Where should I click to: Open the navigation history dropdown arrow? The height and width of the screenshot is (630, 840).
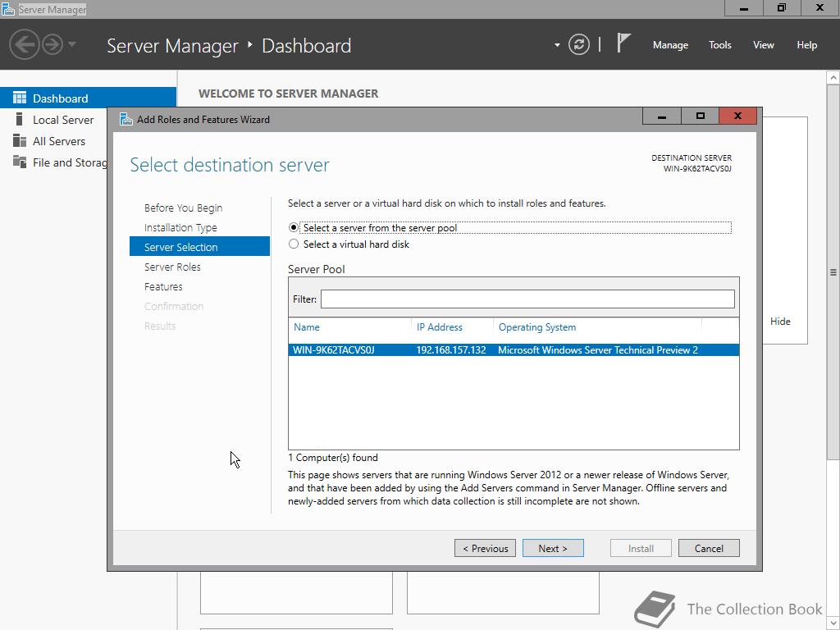coord(72,44)
